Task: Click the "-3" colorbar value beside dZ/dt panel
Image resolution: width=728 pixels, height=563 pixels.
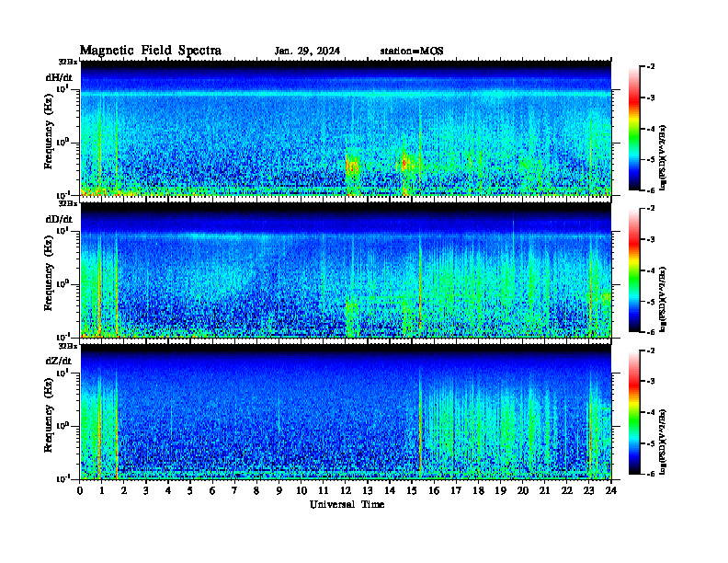Action: click(651, 381)
